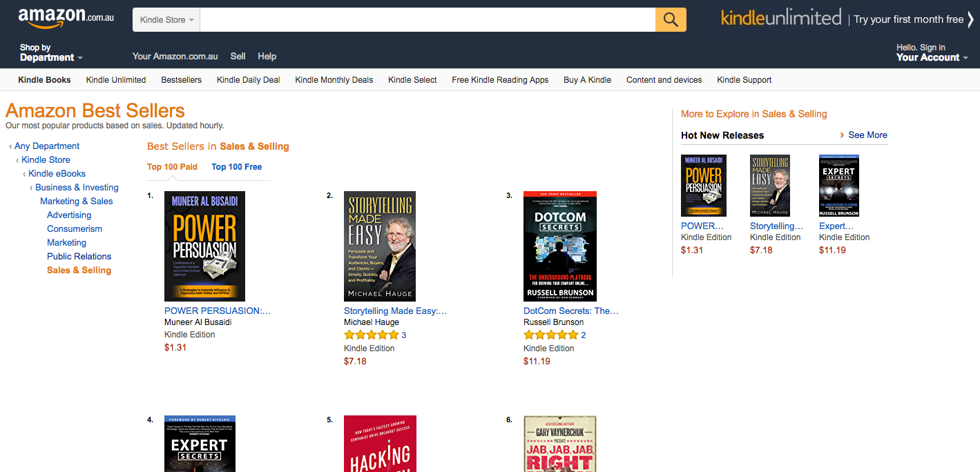The image size is (980, 472).
Task: Select the Top 100 Paid tab
Action: pyautogui.click(x=172, y=167)
